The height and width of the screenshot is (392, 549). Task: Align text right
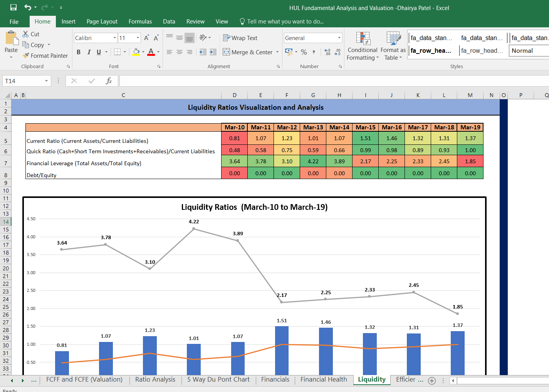click(190, 52)
